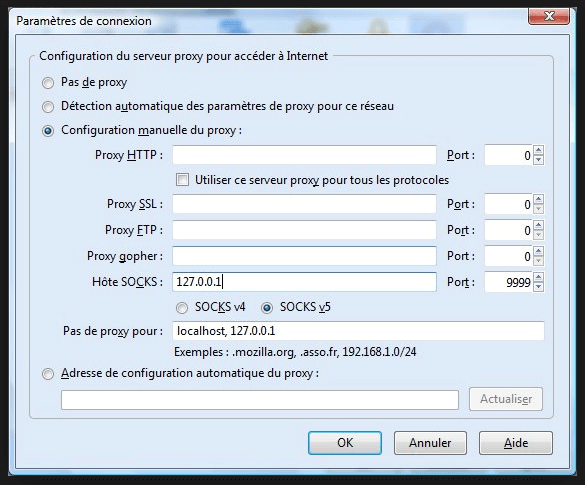Click into the Proxy SSL address field
This screenshot has width=585, height=485.
[x=304, y=204]
